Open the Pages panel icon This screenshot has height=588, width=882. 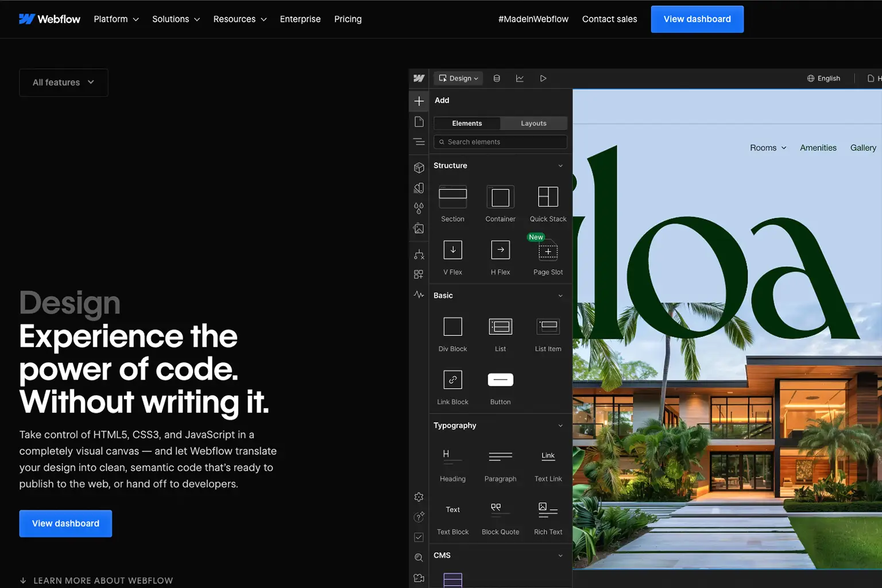point(419,122)
